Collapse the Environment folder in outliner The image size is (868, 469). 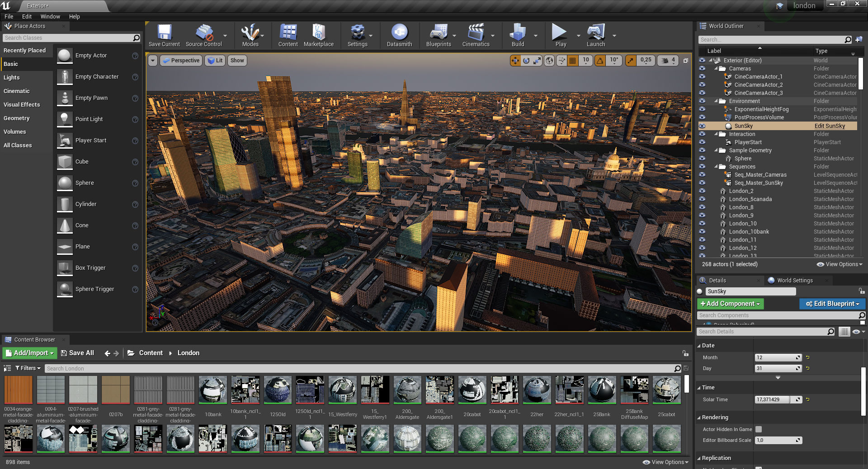[716, 101]
